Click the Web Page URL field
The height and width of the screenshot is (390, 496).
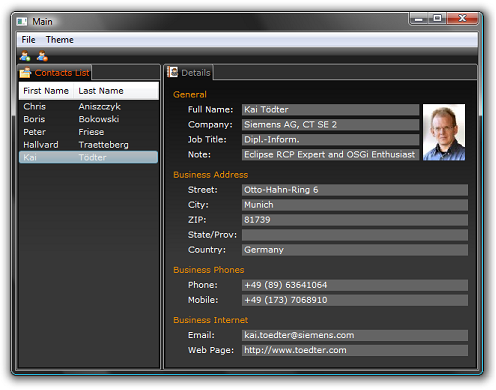(355, 350)
